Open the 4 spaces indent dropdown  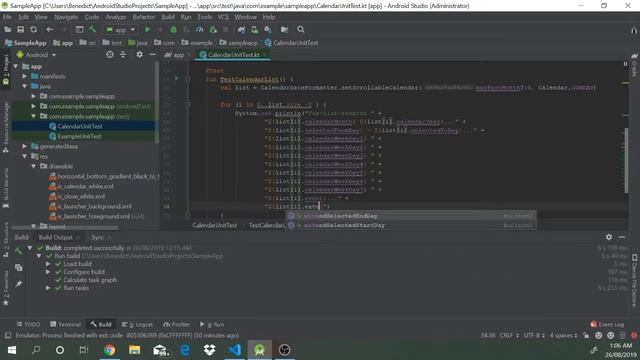[x=563, y=335]
